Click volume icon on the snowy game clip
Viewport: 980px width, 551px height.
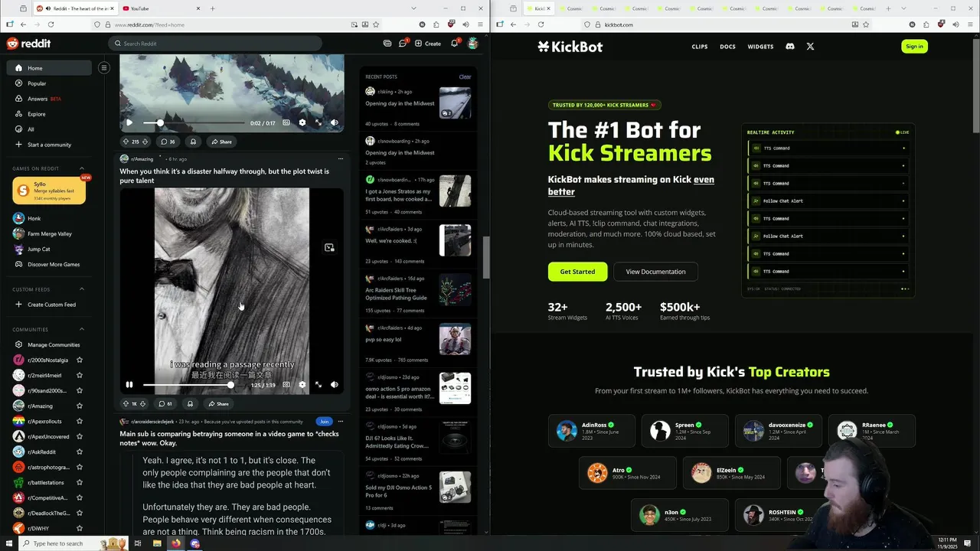(335, 122)
